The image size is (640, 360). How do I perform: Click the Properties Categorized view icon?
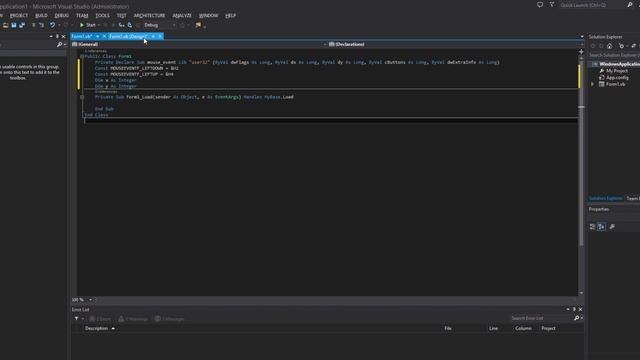coord(593,227)
